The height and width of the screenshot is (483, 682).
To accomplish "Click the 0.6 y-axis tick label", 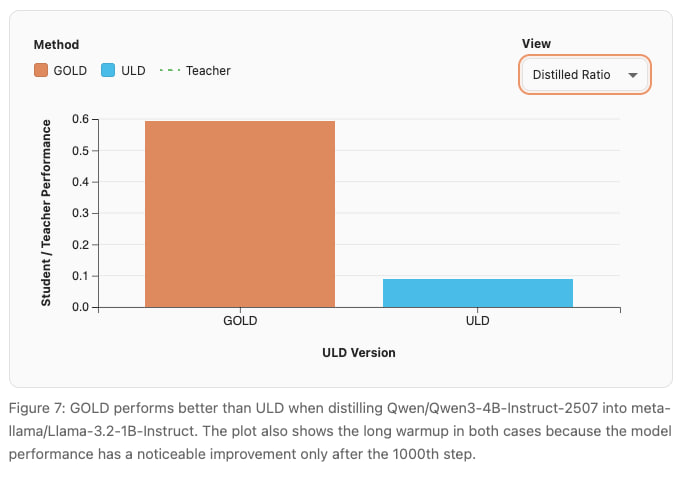I will click(x=80, y=119).
